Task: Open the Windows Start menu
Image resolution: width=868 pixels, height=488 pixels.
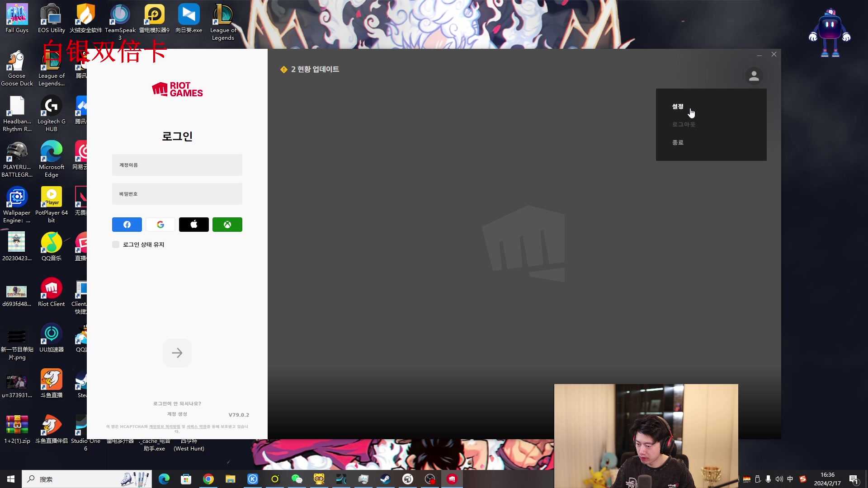Action: click(x=11, y=479)
